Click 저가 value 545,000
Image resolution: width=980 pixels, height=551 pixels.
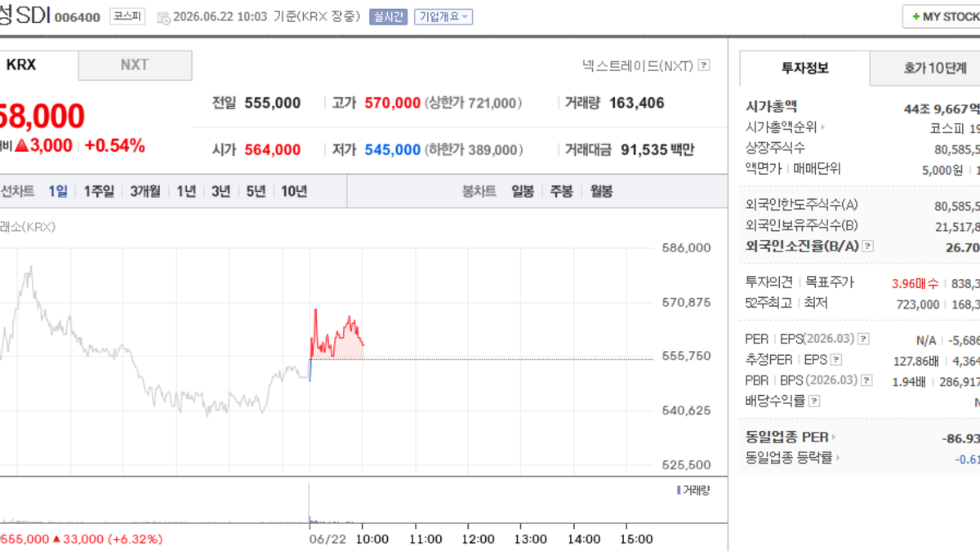[x=392, y=150]
